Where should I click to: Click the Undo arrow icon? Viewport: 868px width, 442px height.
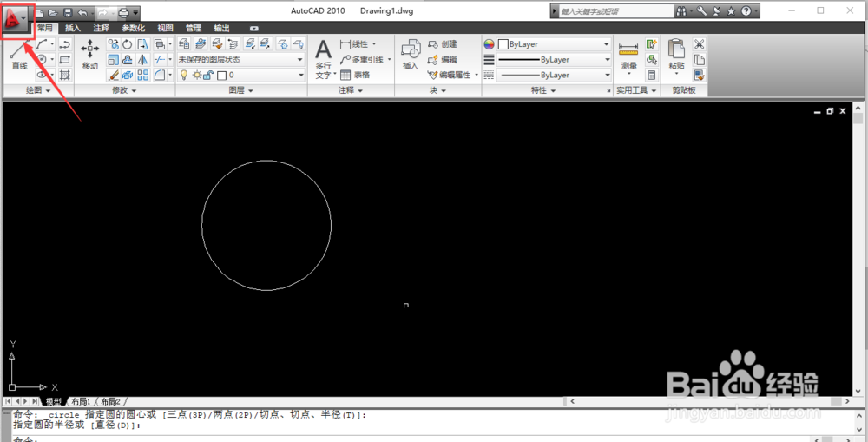click(x=82, y=11)
